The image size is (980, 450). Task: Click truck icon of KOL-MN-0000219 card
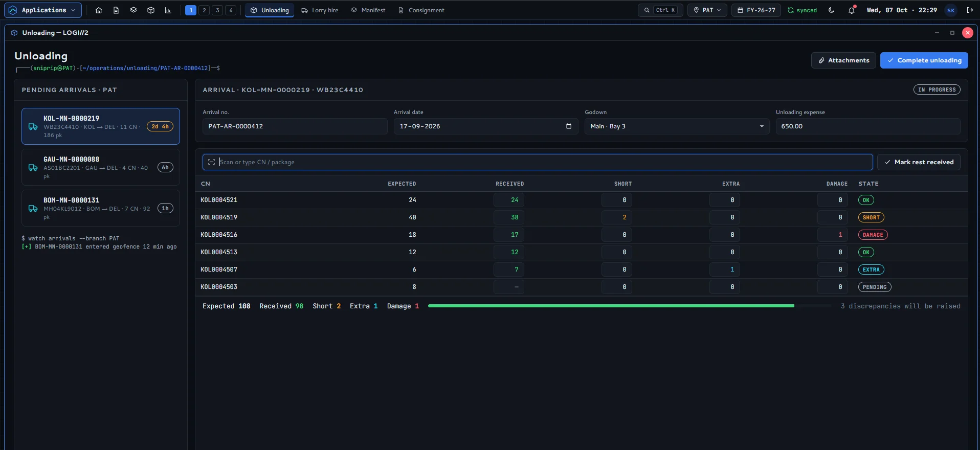tap(33, 127)
